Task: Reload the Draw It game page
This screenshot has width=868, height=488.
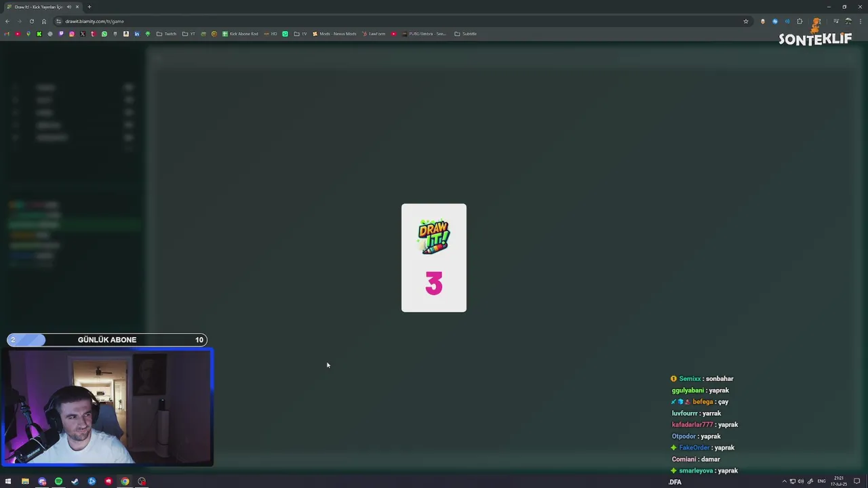Action: pyautogui.click(x=31, y=21)
